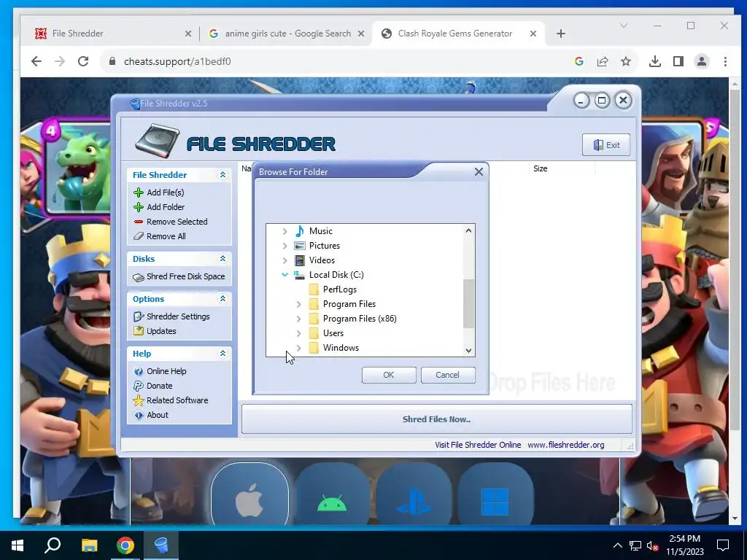Expand the Program Files folder node
Screen dimensions: 747x560
coord(298,304)
